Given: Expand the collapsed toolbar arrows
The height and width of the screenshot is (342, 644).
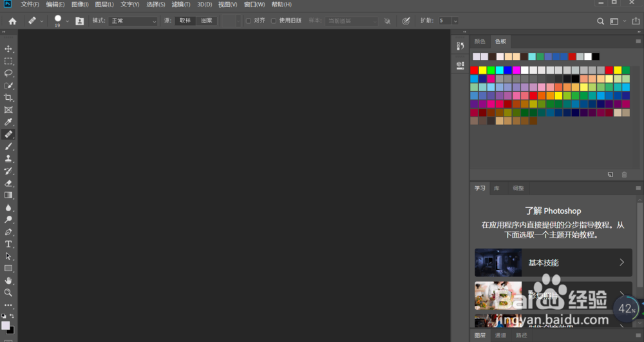Looking at the screenshot, I should (x=4, y=32).
